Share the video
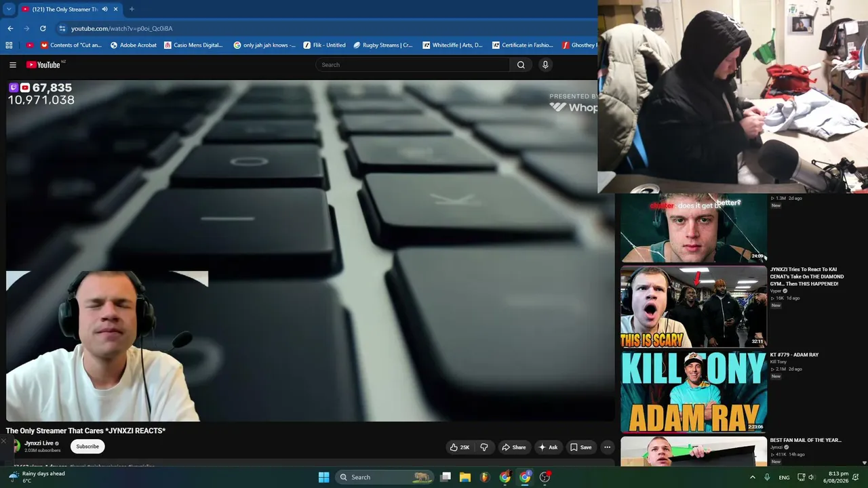Screen dimensions: 868x488 [513, 447]
